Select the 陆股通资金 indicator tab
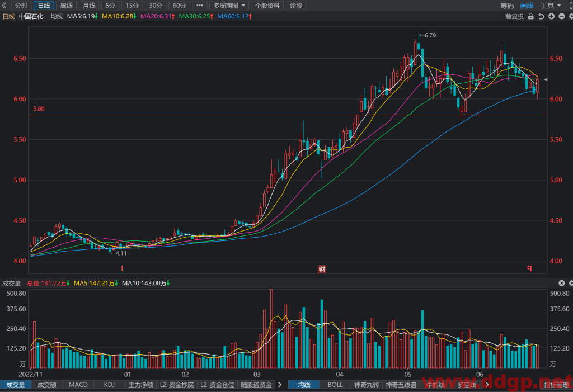 256,385
